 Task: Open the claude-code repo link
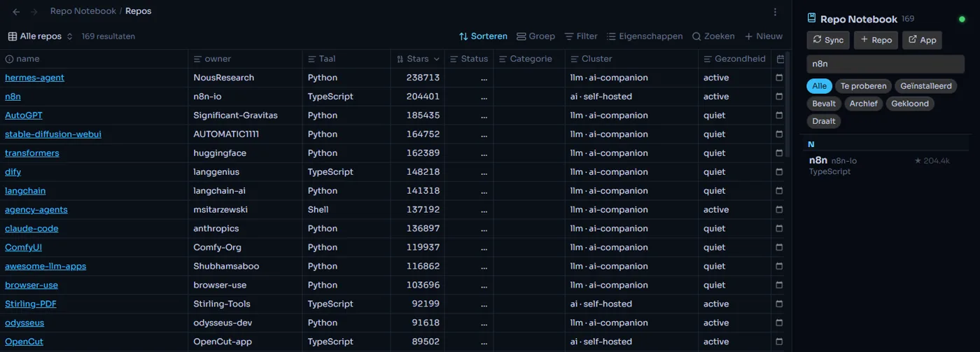[31, 229]
